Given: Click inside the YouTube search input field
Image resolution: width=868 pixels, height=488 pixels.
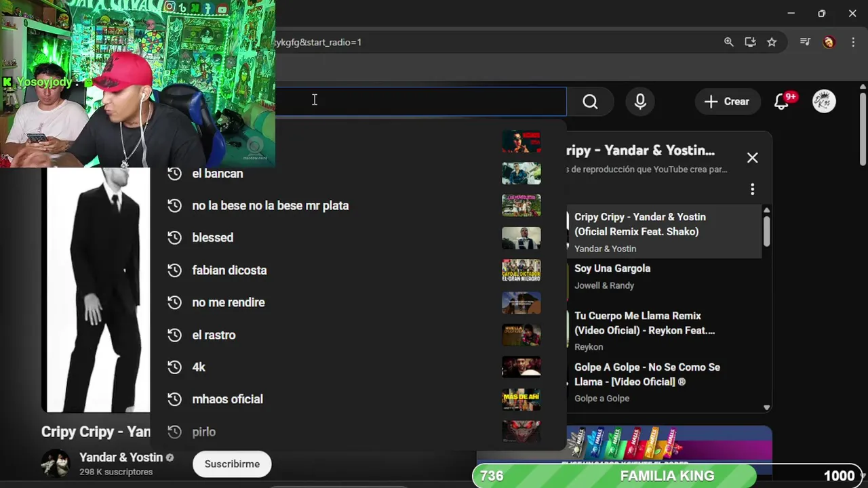Looking at the screenshot, I should (x=420, y=102).
